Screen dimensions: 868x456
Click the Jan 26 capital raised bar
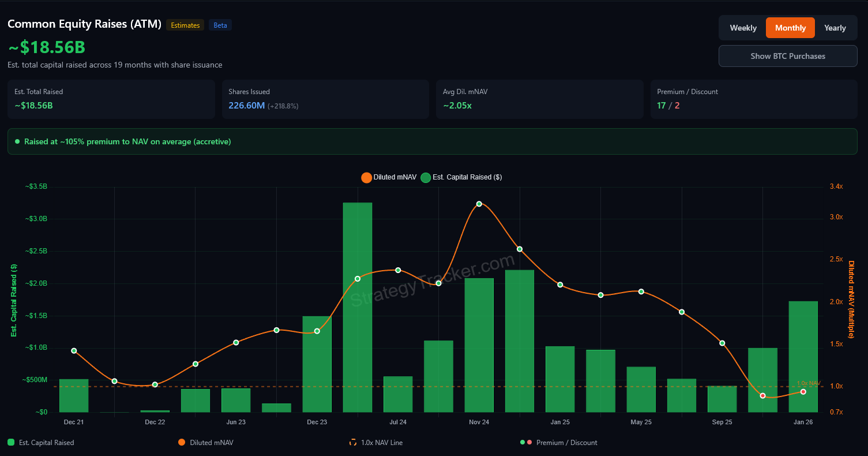pos(803,358)
